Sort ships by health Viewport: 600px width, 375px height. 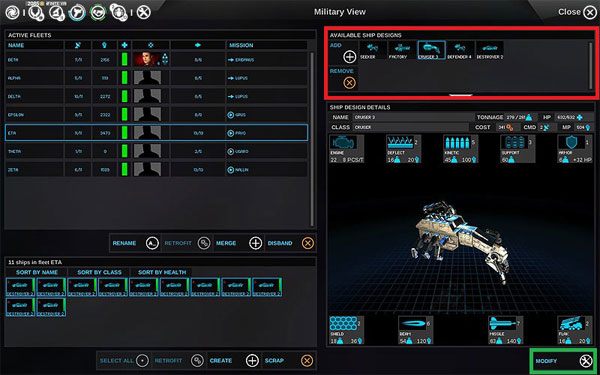162,272
